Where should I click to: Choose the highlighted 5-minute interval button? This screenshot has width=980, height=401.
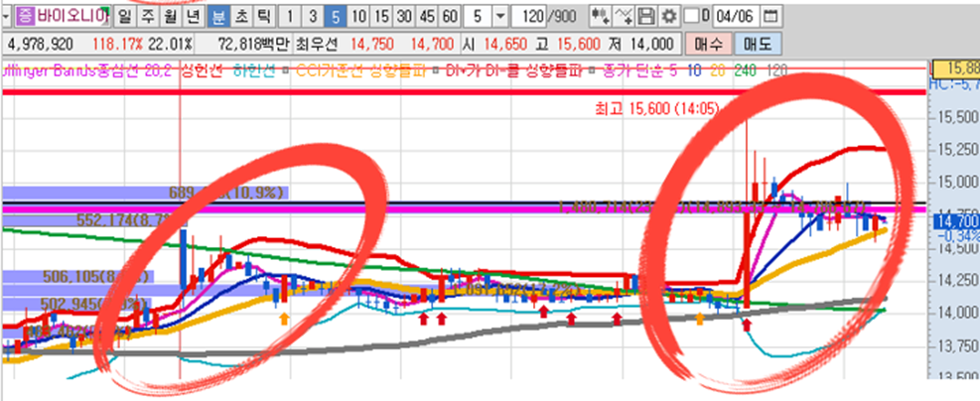click(x=337, y=16)
